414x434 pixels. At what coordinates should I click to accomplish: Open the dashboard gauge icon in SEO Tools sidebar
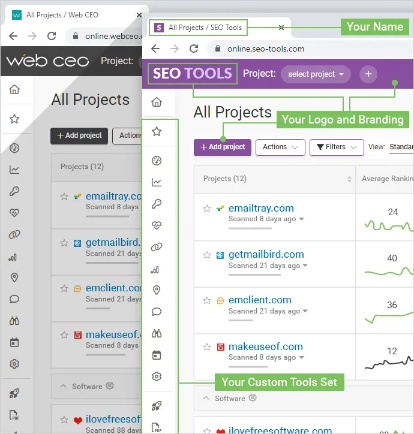pos(157,161)
